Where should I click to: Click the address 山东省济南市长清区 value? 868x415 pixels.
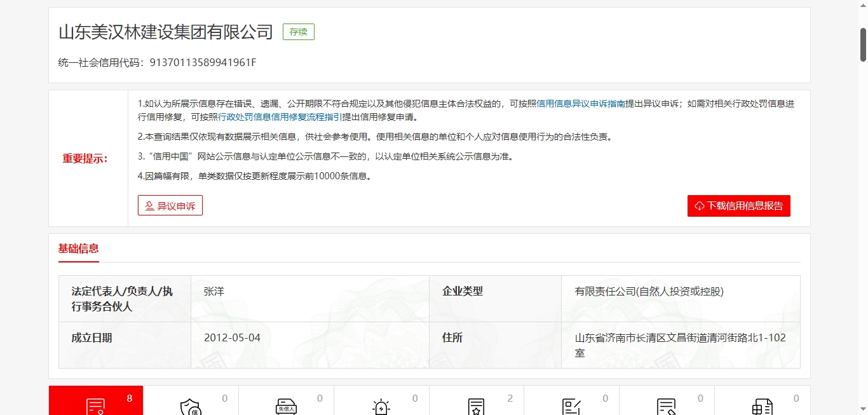[x=681, y=345]
